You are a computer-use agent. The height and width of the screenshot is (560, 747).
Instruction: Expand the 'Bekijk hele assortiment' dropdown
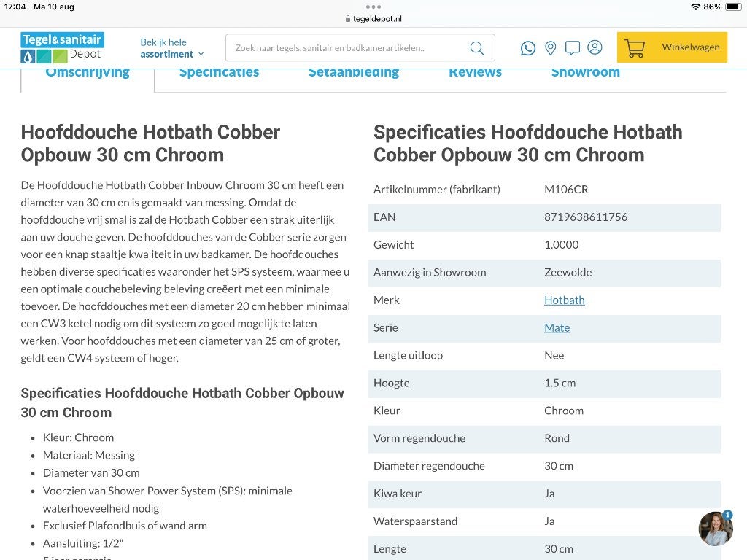point(172,48)
